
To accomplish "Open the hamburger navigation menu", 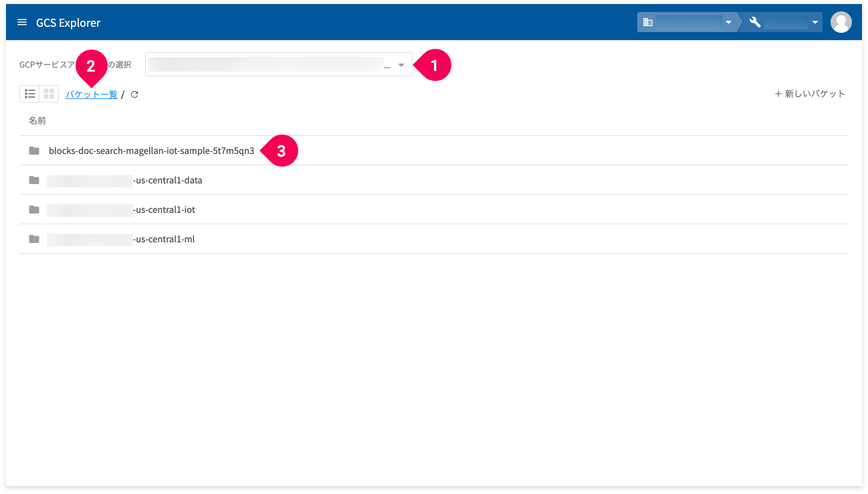I will pos(22,23).
